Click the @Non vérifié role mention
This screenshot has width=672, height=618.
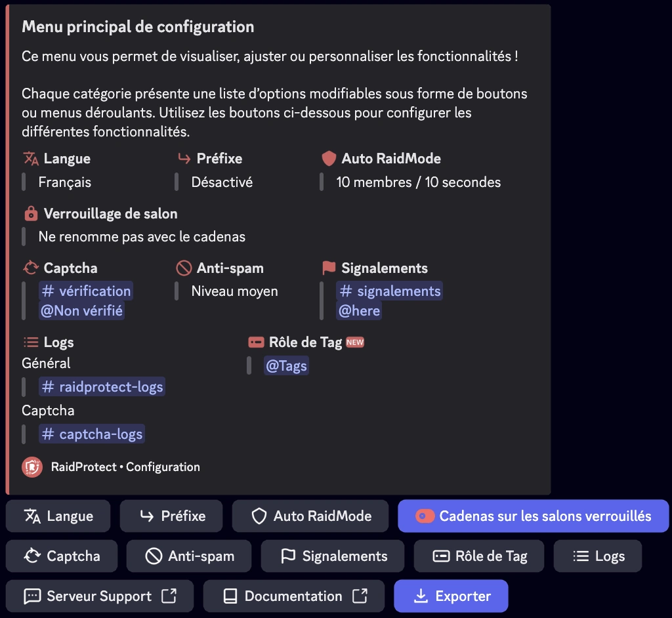coord(81,310)
